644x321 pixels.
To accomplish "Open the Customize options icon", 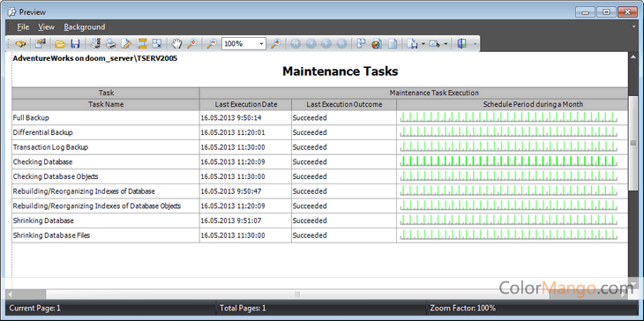I will coord(41,43).
